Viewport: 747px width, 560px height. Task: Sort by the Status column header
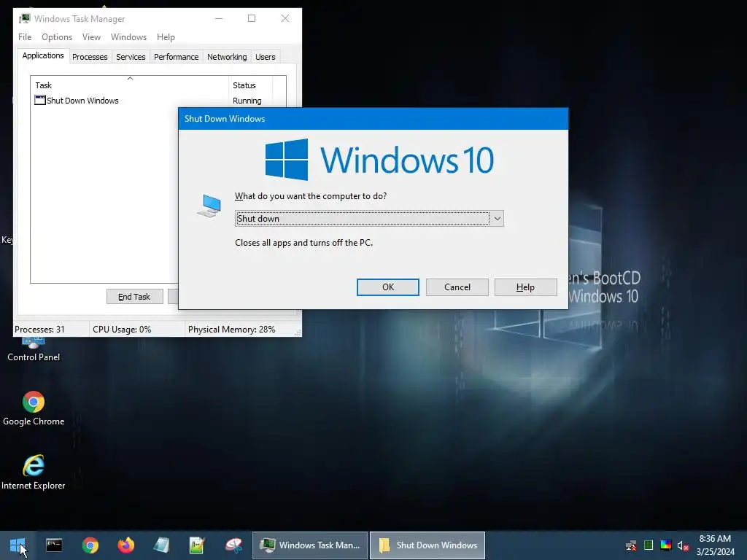click(x=250, y=85)
